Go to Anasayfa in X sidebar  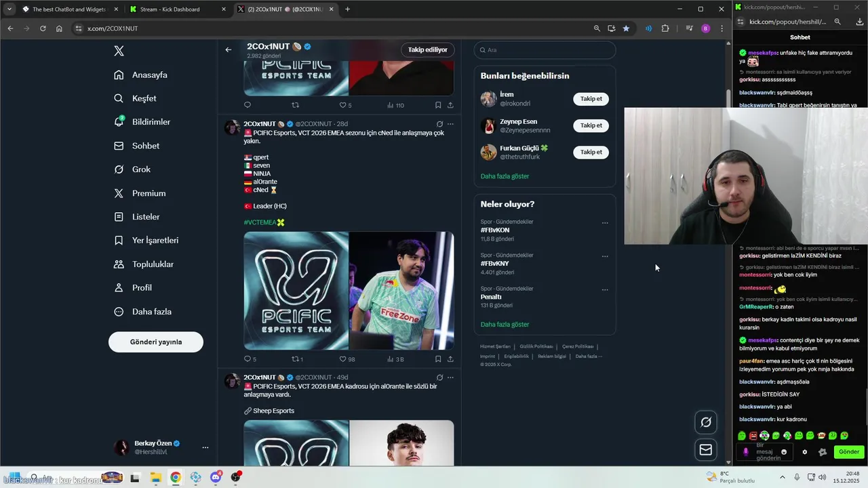tap(141, 75)
